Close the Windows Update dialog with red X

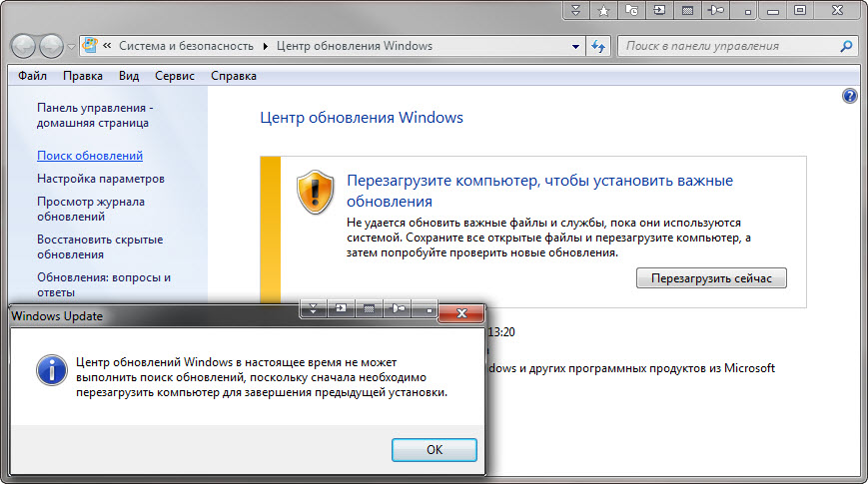461,313
